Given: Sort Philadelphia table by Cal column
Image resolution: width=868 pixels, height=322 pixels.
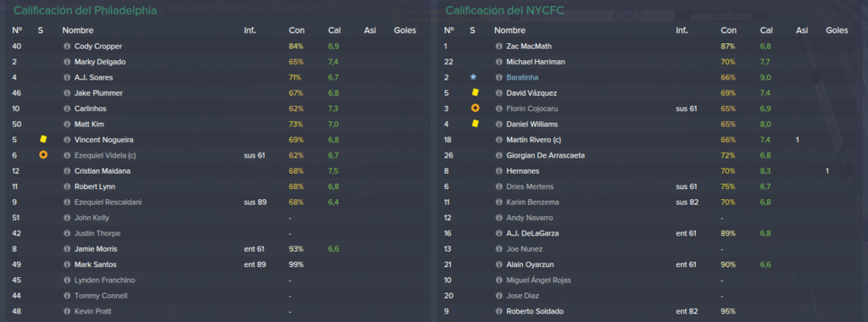Looking at the screenshot, I should coord(334,31).
